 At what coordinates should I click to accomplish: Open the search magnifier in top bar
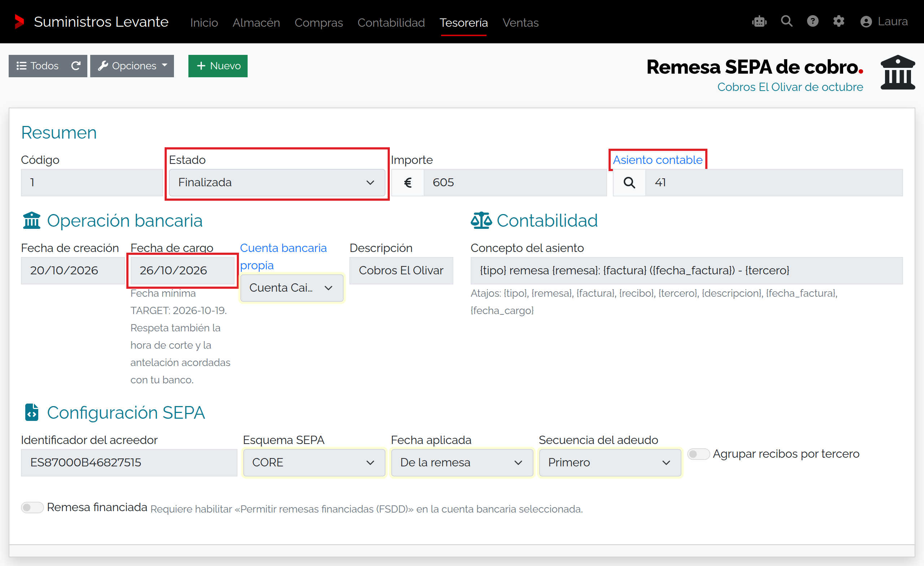point(786,21)
